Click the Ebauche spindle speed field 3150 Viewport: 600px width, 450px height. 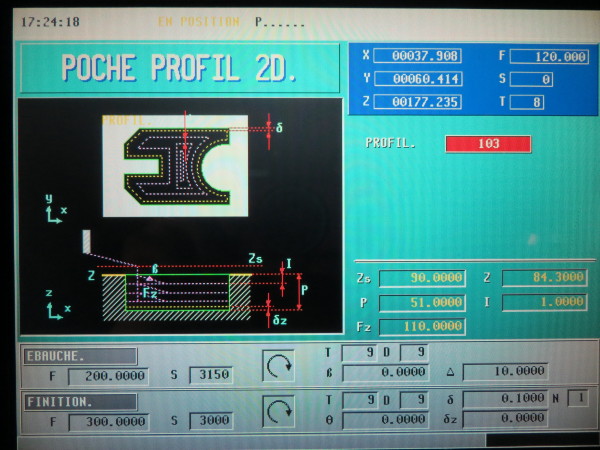[210, 376]
